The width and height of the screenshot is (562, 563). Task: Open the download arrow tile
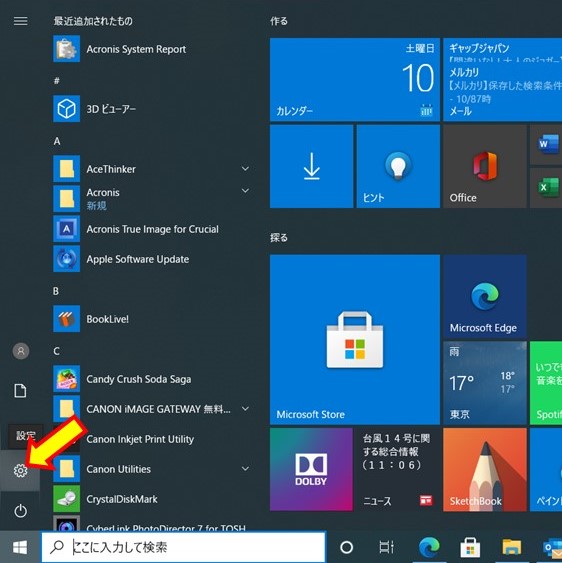[x=311, y=166]
